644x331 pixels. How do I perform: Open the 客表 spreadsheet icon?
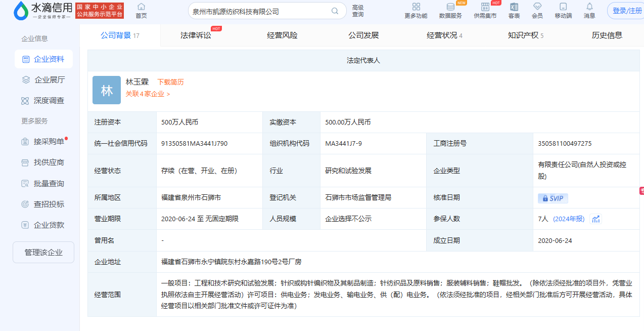pos(514,7)
